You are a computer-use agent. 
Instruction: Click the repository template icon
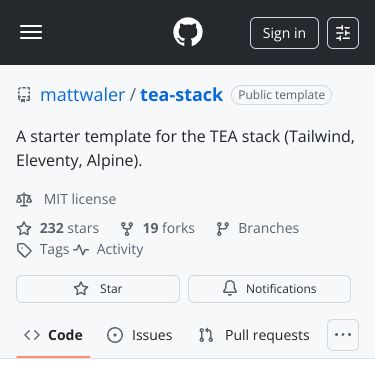pos(24,95)
